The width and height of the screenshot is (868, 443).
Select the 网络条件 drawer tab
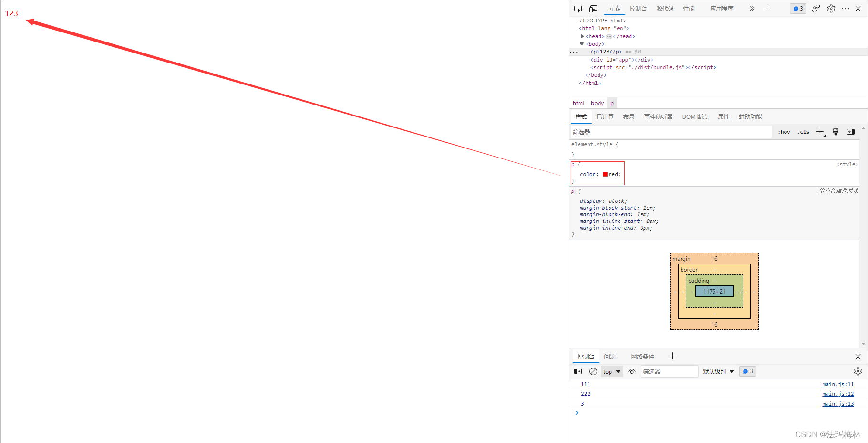click(x=642, y=357)
